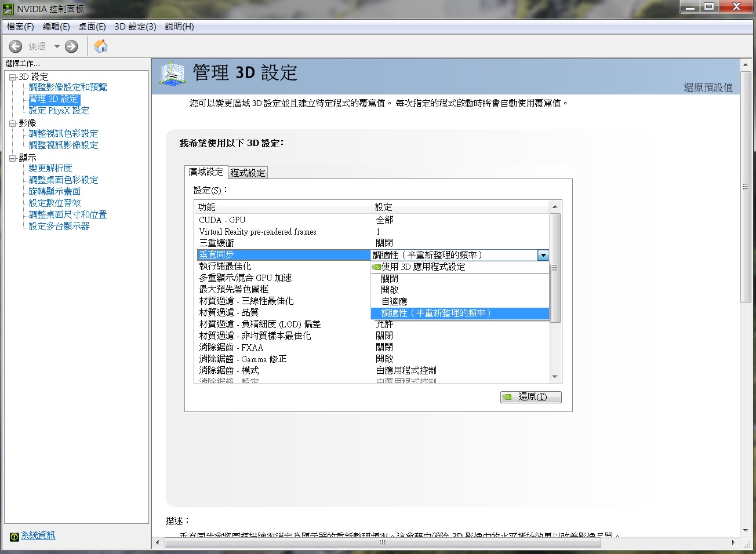
Task: Open the 說明(H) menu
Action: [180, 27]
